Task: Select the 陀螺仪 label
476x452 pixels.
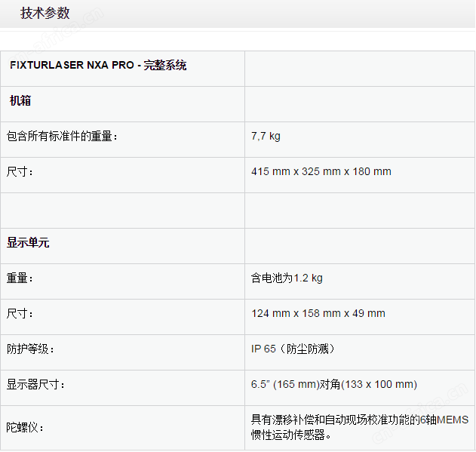Action: (25, 428)
